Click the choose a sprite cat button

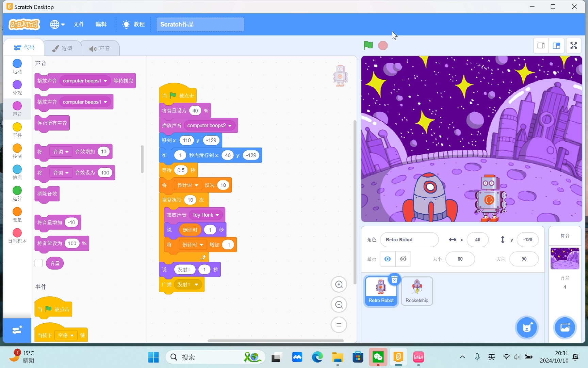527,327
